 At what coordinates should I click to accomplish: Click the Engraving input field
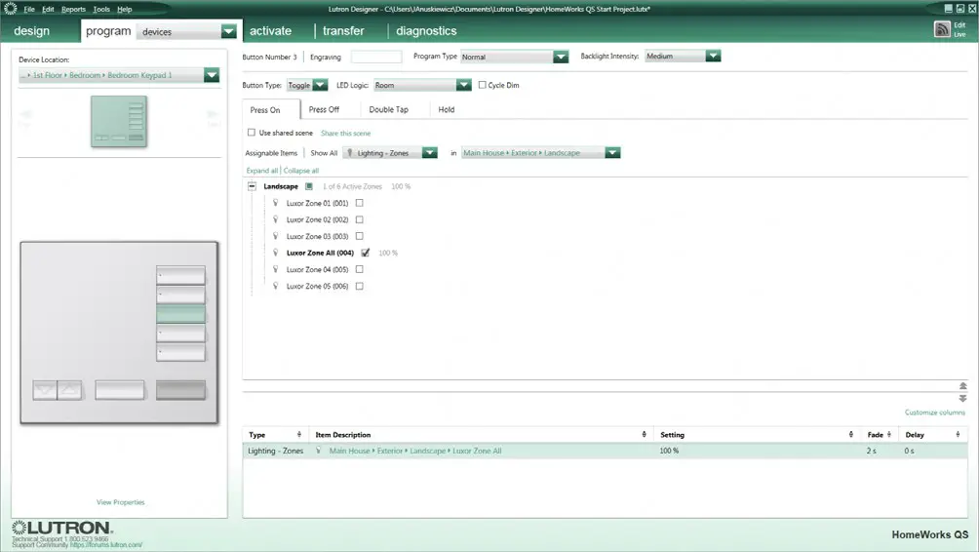(376, 57)
